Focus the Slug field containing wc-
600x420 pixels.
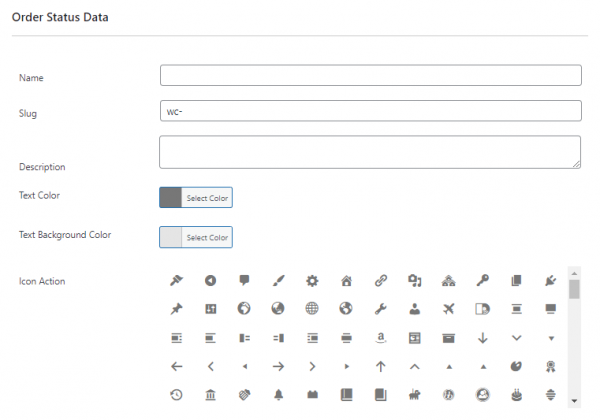pyautogui.click(x=370, y=111)
